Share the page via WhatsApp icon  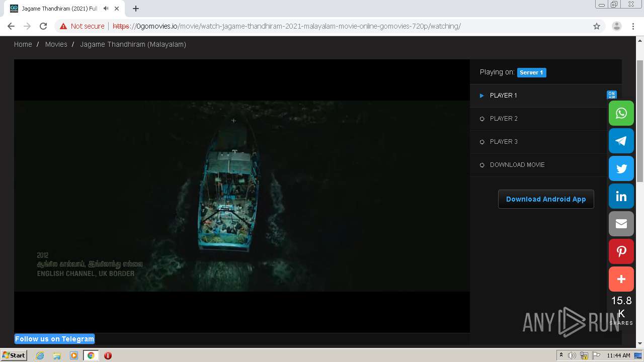(621, 113)
